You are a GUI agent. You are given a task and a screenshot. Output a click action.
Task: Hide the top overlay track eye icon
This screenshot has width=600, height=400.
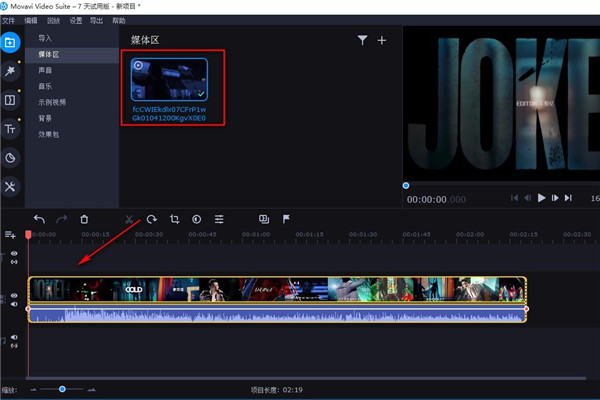14,254
